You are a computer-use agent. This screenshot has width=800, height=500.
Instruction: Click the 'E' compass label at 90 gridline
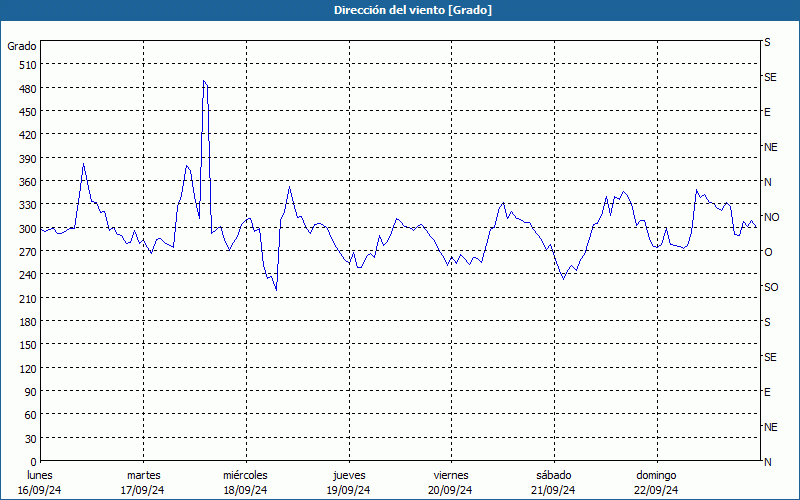[x=767, y=392]
